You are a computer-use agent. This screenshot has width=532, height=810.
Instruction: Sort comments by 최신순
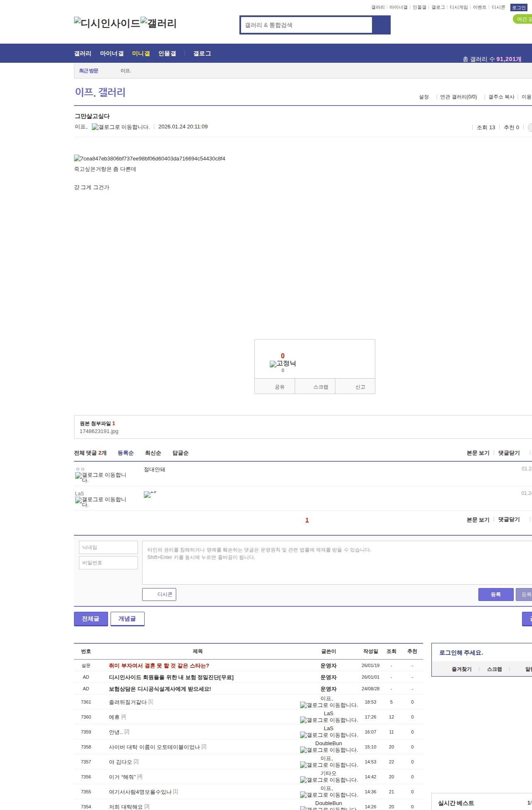[153, 453]
